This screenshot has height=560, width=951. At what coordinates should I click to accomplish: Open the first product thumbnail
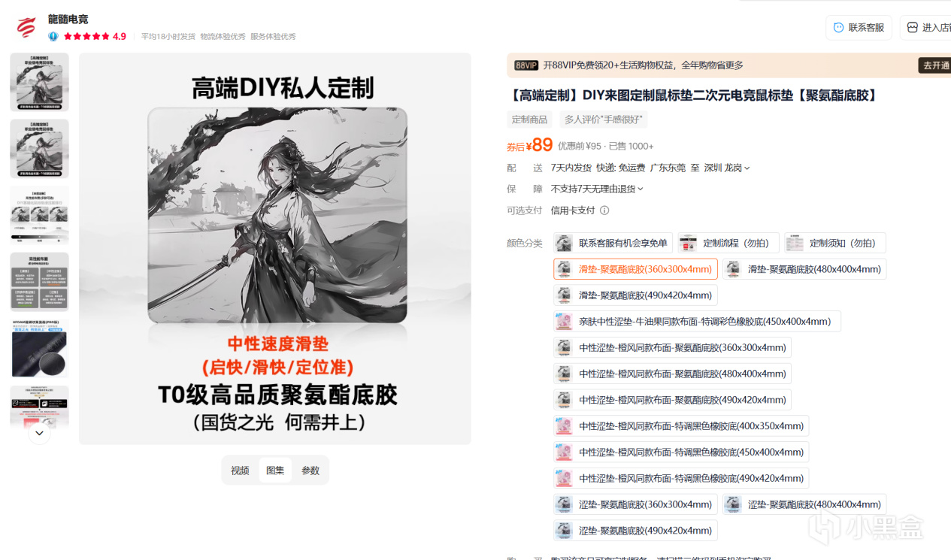[x=39, y=82]
